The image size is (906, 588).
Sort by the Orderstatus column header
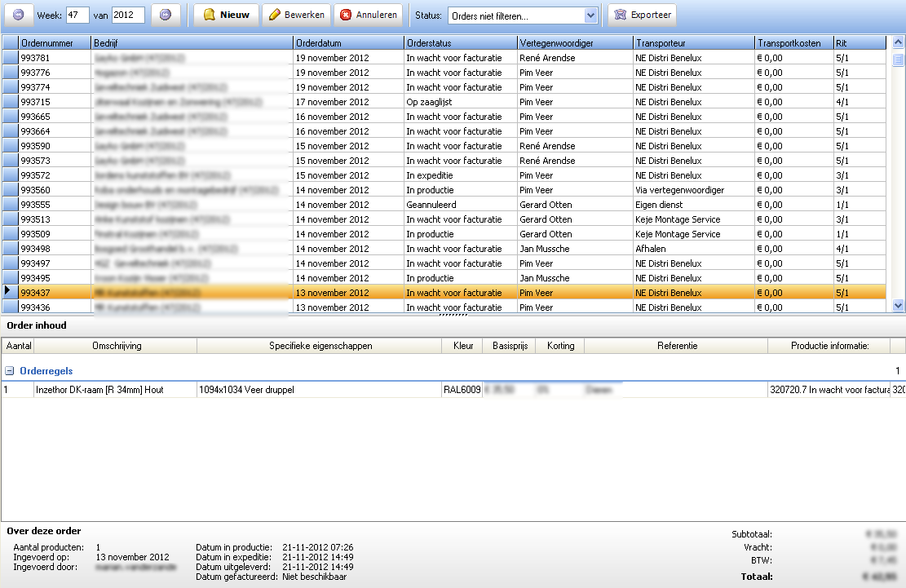459,42
